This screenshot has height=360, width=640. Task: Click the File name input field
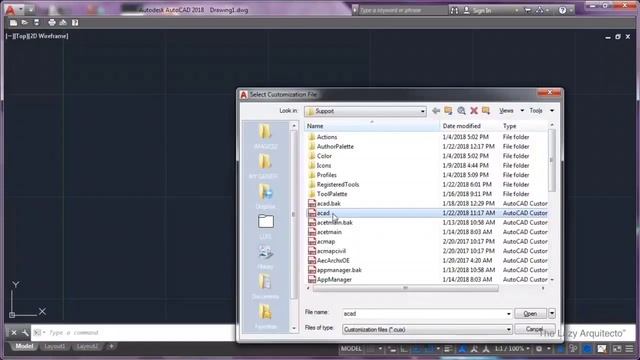click(x=424, y=314)
